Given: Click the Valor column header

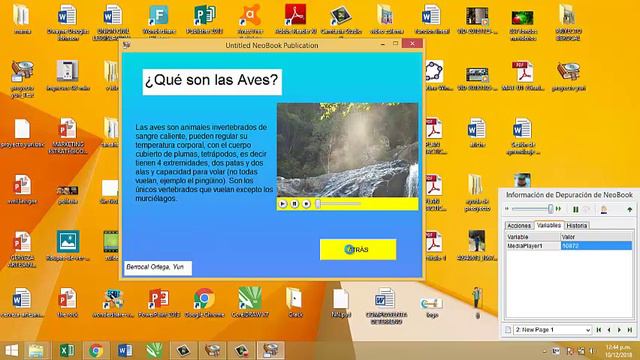Looking at the screenshot, I should pos(596,237).
